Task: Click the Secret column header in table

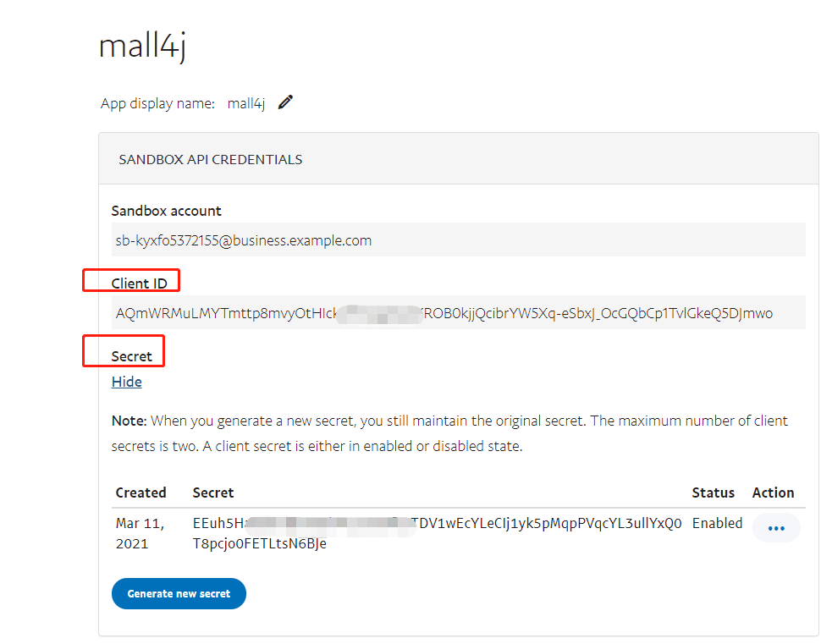Action: (213, 493)
